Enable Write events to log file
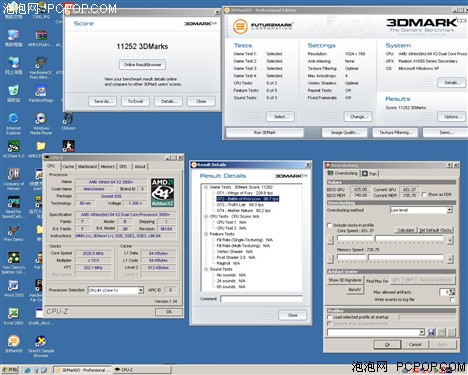The height and width of the screenshot is (375, 468). click(452, 299)
